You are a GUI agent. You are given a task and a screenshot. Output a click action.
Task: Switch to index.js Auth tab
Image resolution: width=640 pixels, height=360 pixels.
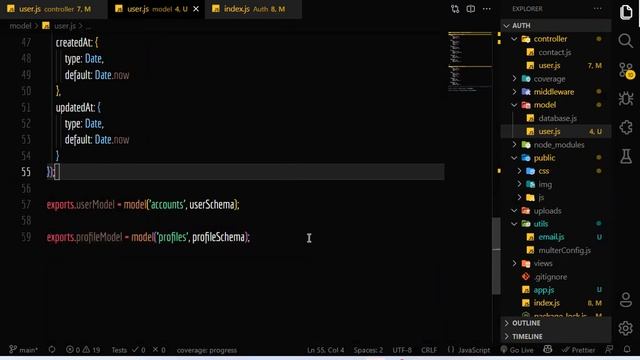click(x=254, y=9)
